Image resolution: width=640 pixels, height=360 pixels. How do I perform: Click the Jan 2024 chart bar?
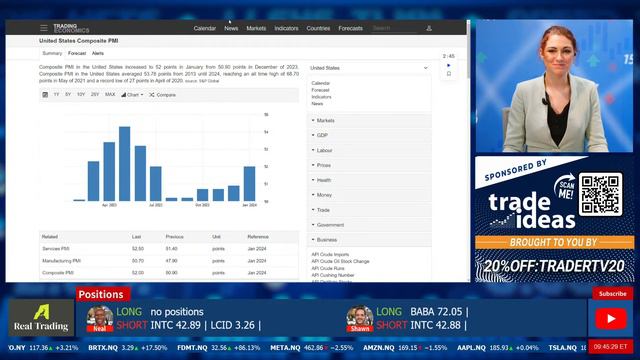pyautogui.click(x=249, y=184)
